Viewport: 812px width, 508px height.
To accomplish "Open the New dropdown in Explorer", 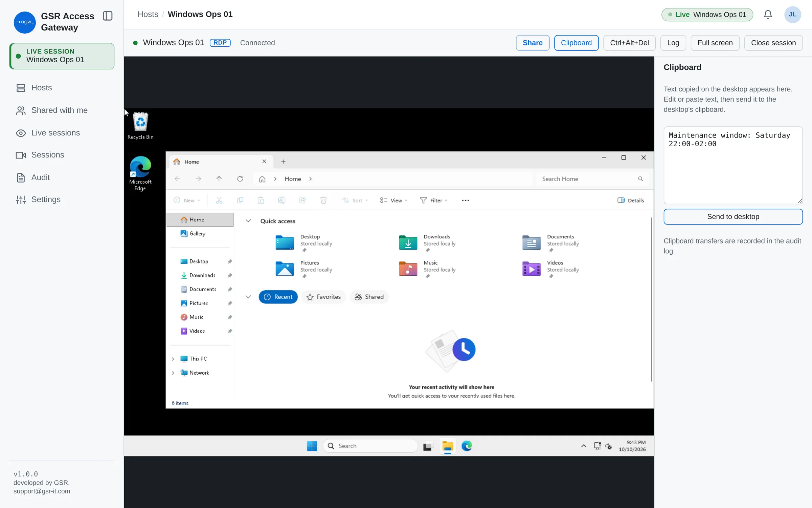I will (187, 200).
